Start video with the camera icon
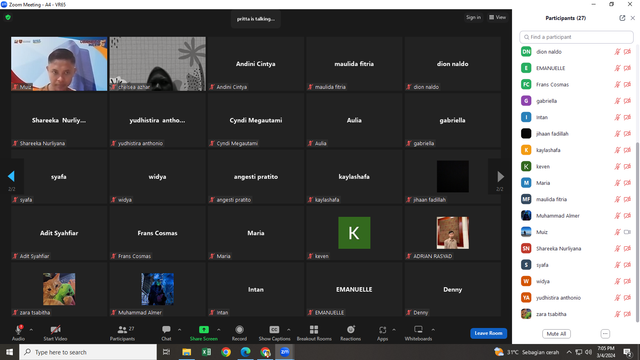This screenshot has height=360, width=640. [x=56, y=330]
